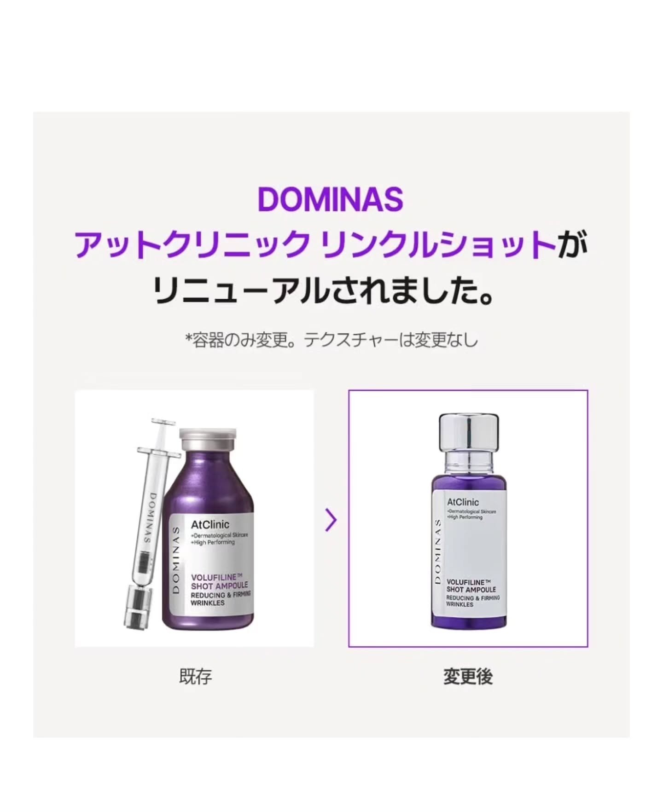Click the アットクリニック リンクルショット product name text

pyautogui.click(x=315, y=245)
